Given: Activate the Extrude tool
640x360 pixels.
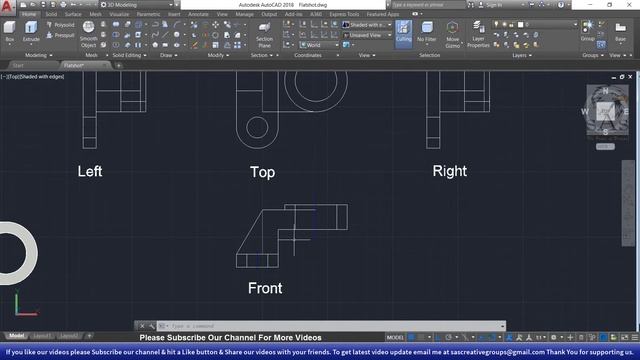Looking at the screenshot, I should [x=31, y=32].
